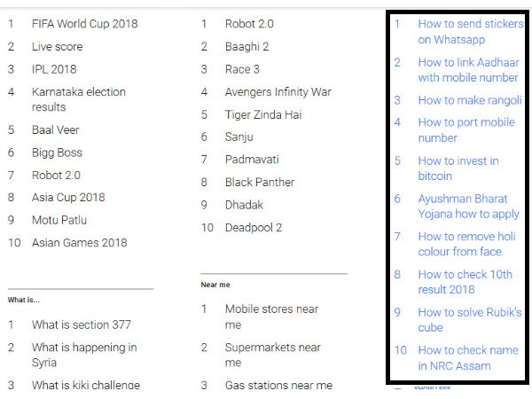
Task: Select Karnataka election results entry
Action: [78, 99]
